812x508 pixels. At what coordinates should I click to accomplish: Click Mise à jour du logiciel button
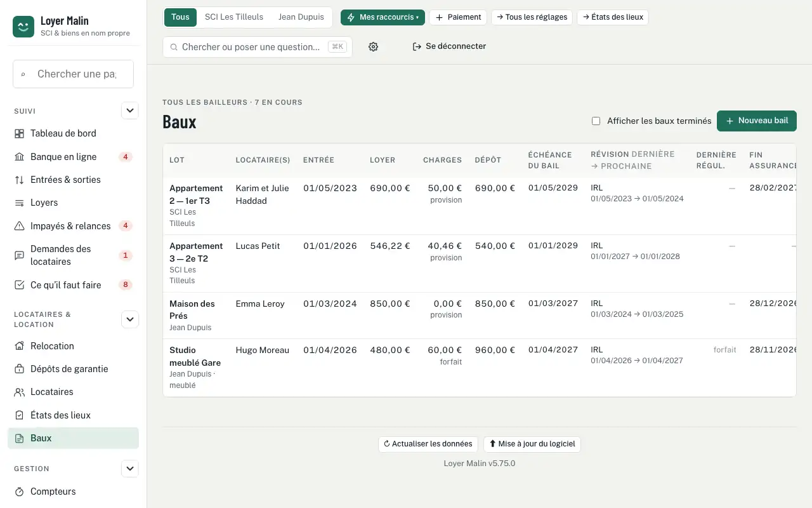pos(532,444)
